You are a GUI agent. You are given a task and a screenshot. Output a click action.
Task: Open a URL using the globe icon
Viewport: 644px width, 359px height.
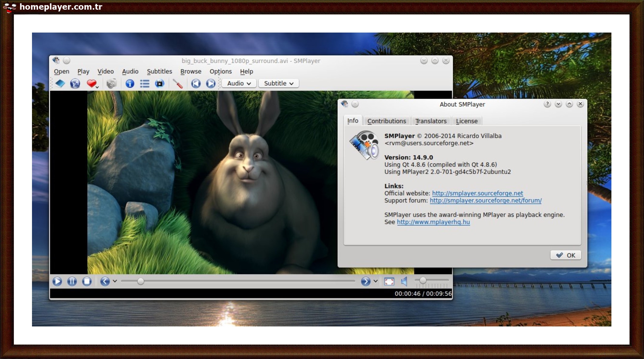(74, 83)
